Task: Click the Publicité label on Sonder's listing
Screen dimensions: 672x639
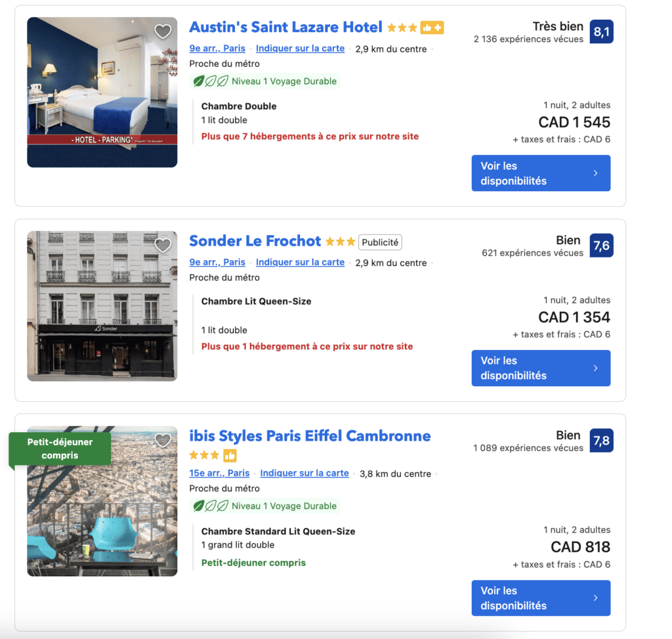Action: pyautogui.click(x=380, y=242)
